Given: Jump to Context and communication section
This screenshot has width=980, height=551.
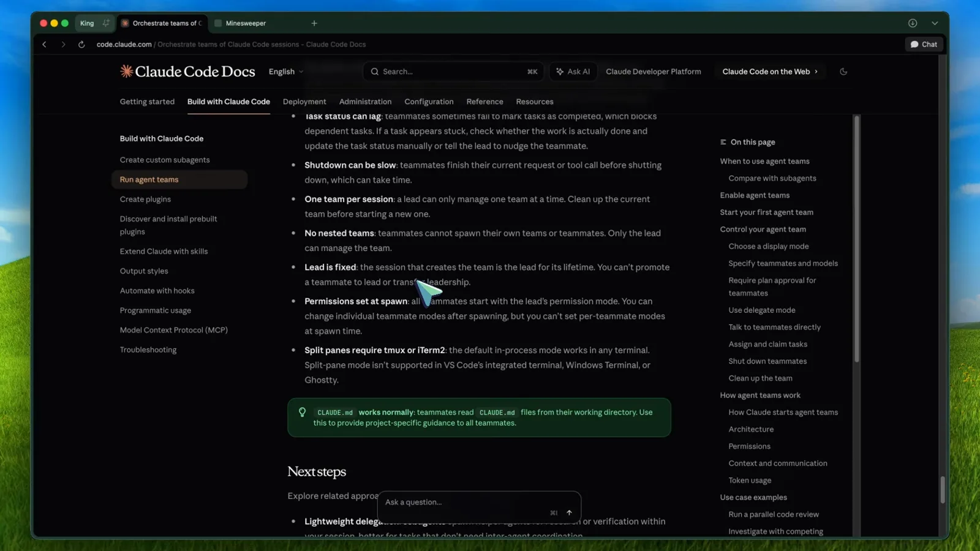Looking at the screenshot, I should 777,463.
